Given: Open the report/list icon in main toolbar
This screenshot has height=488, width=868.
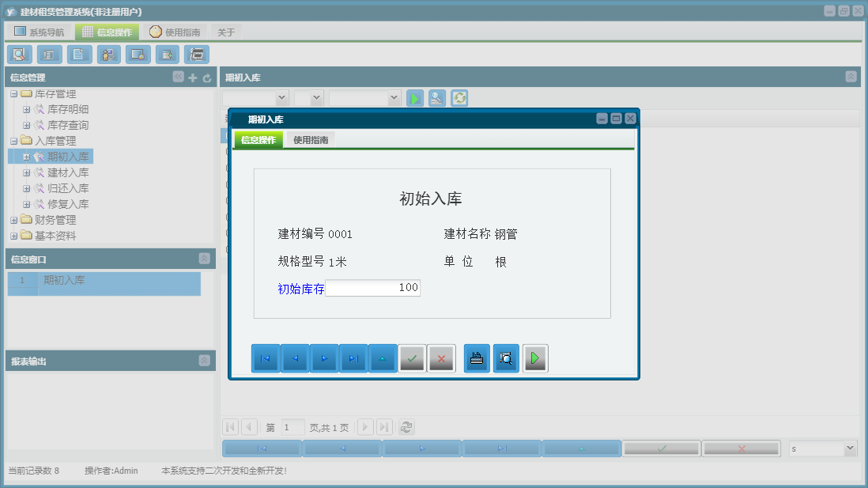Looking at the screenshot, I should tap(51, 54).
